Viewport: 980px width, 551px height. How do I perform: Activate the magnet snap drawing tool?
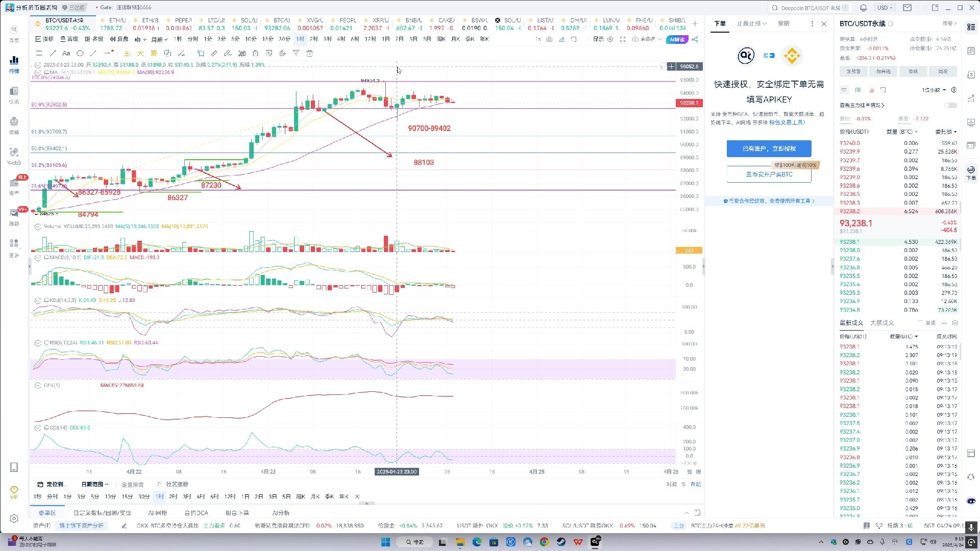click(x=282, y=53)
